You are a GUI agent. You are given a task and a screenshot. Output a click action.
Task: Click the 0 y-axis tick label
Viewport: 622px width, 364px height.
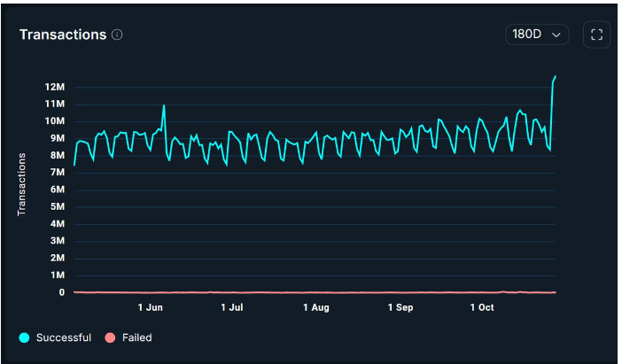[x=62, y=292]
